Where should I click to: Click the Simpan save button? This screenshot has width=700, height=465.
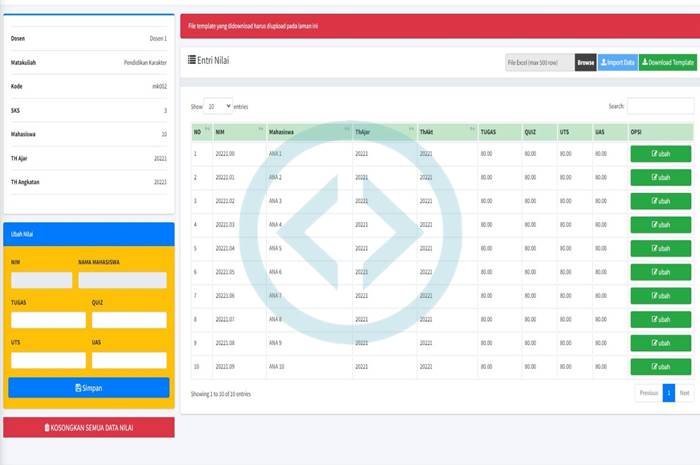(89, 387)
